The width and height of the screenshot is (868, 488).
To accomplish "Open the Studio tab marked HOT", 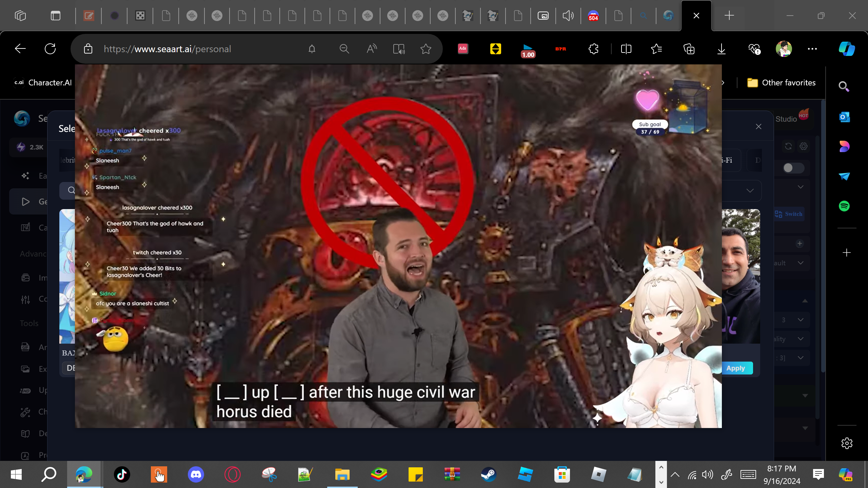I will point(792,118).
